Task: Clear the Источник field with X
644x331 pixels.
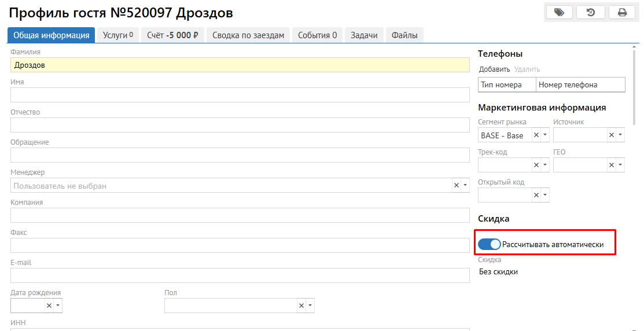Action: [612, 135]
